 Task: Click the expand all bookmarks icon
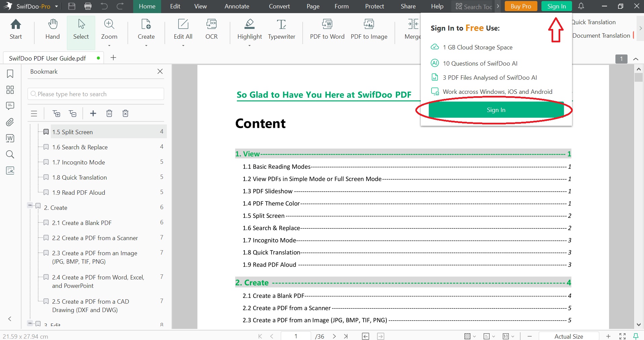tap(56, 113)
